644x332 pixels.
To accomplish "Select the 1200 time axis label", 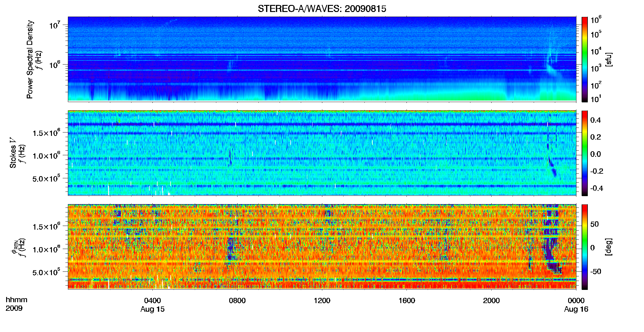I will click(322, 301).
